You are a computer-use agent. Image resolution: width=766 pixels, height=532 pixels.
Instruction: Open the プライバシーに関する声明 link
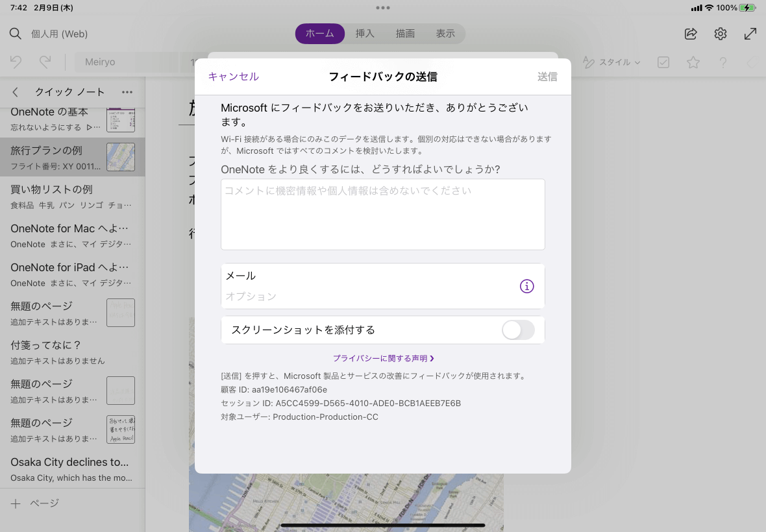(383, 357)
